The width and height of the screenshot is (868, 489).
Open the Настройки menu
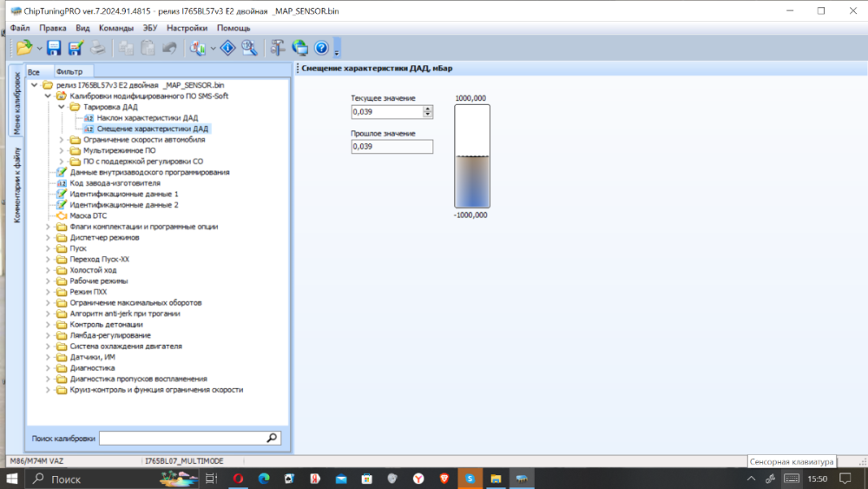(x=187, y=28)
